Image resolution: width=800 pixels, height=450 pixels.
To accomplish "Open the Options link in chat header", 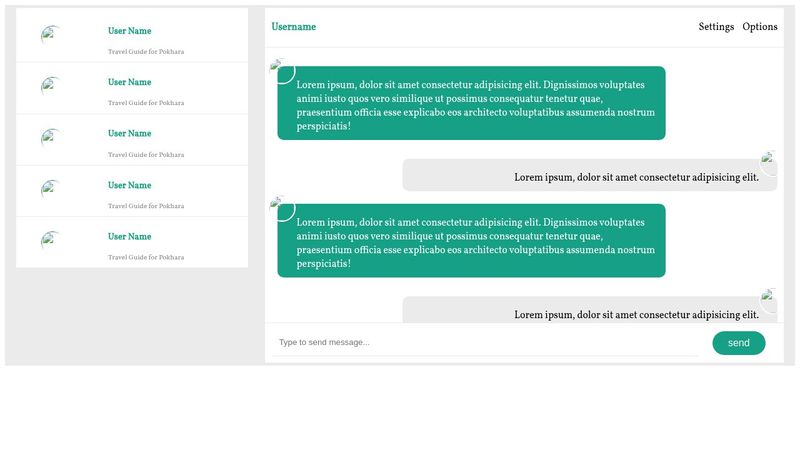I will click(x=760, y=27).
